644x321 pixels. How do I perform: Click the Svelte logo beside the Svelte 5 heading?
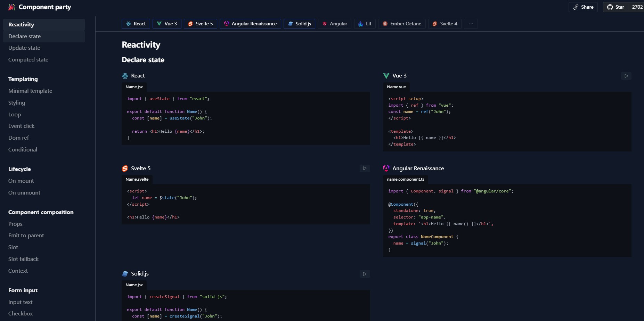coord(125,168)
